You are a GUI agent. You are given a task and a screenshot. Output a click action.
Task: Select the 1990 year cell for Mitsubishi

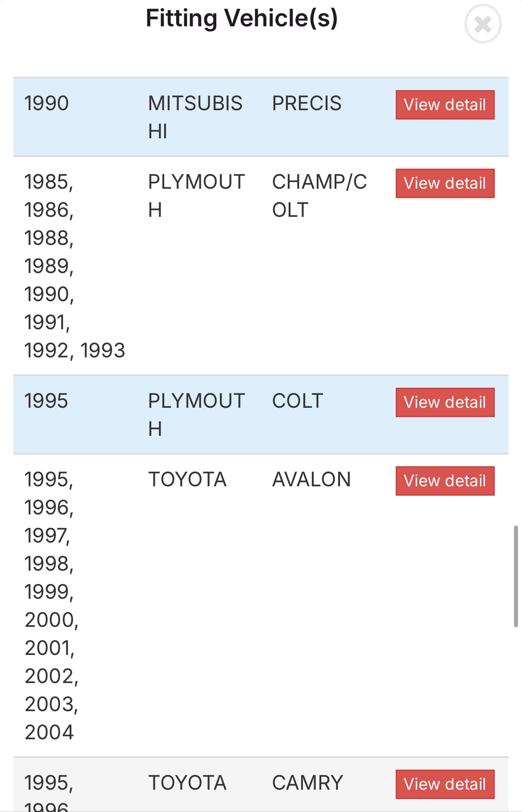(x=46, y=104)
